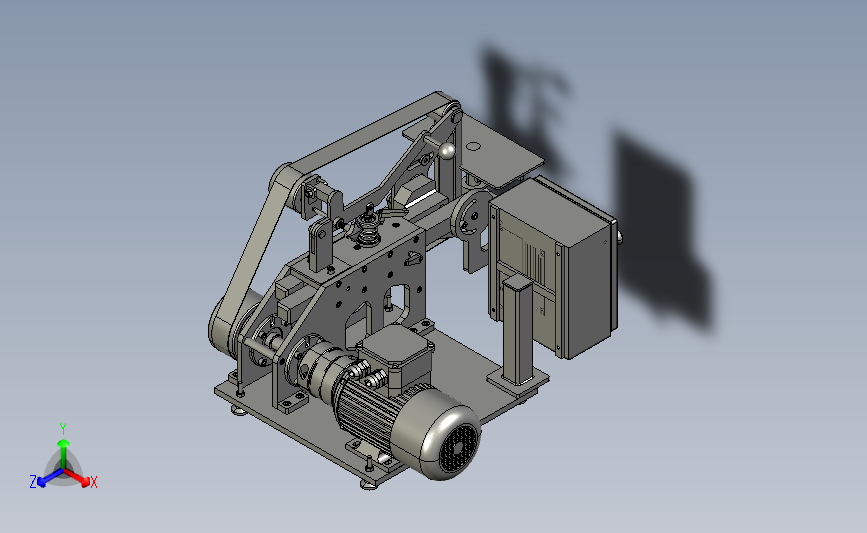Click the red X axis of the orientation triad
This screenshot has width=867, height=533.
tap(77, 478)
